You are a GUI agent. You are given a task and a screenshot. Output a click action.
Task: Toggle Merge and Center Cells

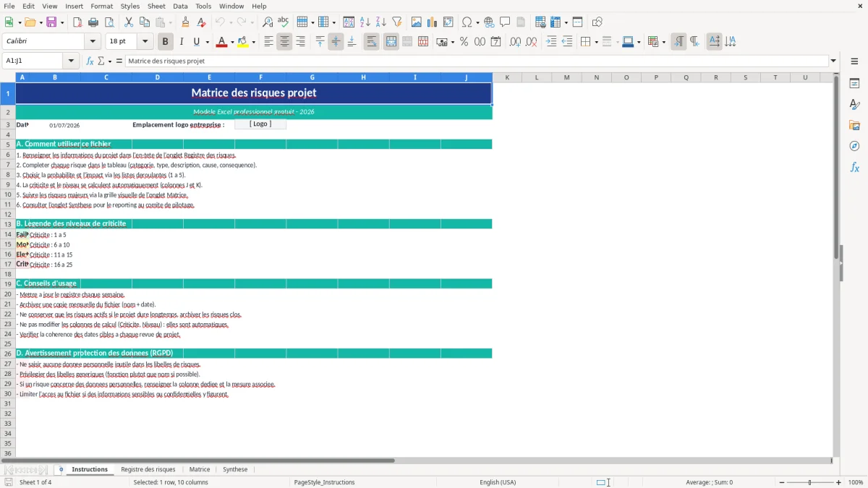(x=391, y=42)
